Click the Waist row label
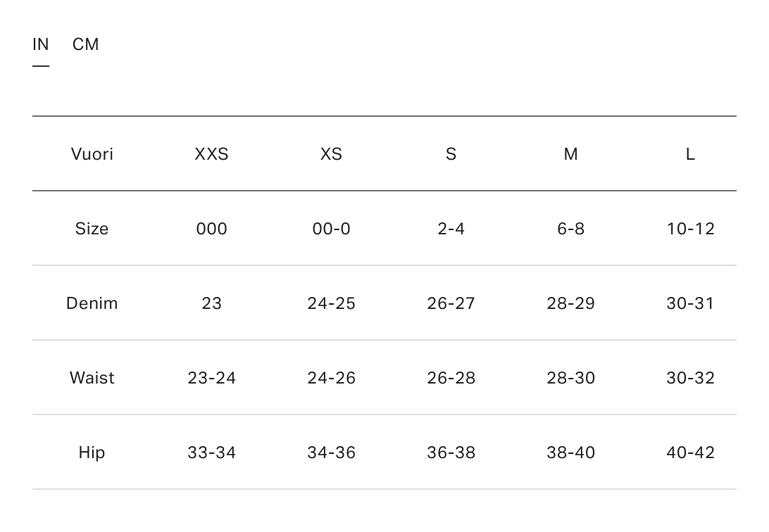The image size is (769, 532). (x=92, y=378)
